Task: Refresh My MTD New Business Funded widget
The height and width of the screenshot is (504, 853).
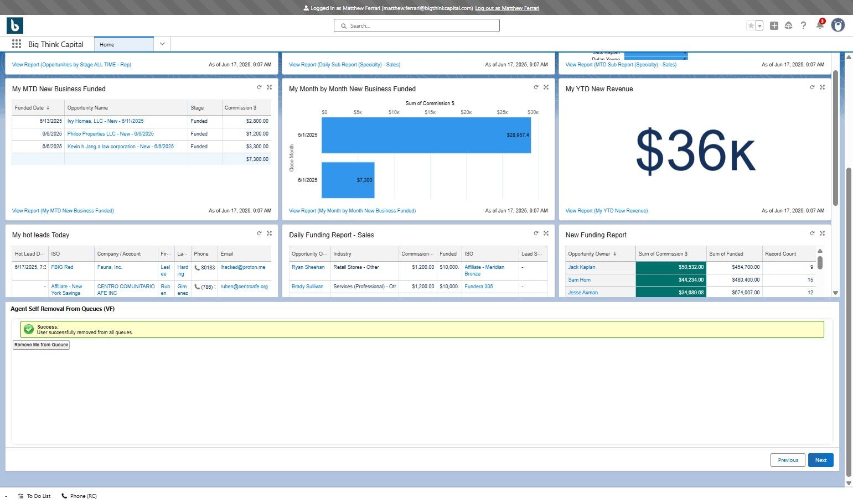Action: click(259, 87)
